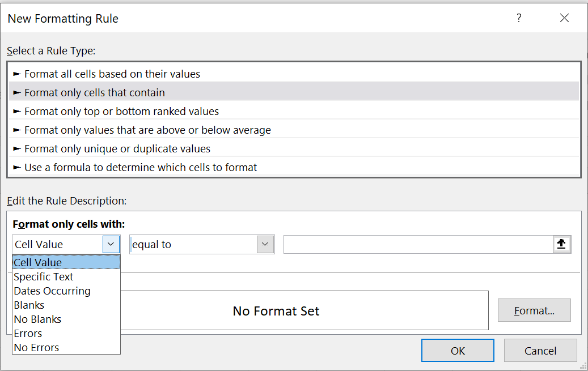
Task: Expand the 'equal to' operator dropdown
Action: tap(265, 244)
